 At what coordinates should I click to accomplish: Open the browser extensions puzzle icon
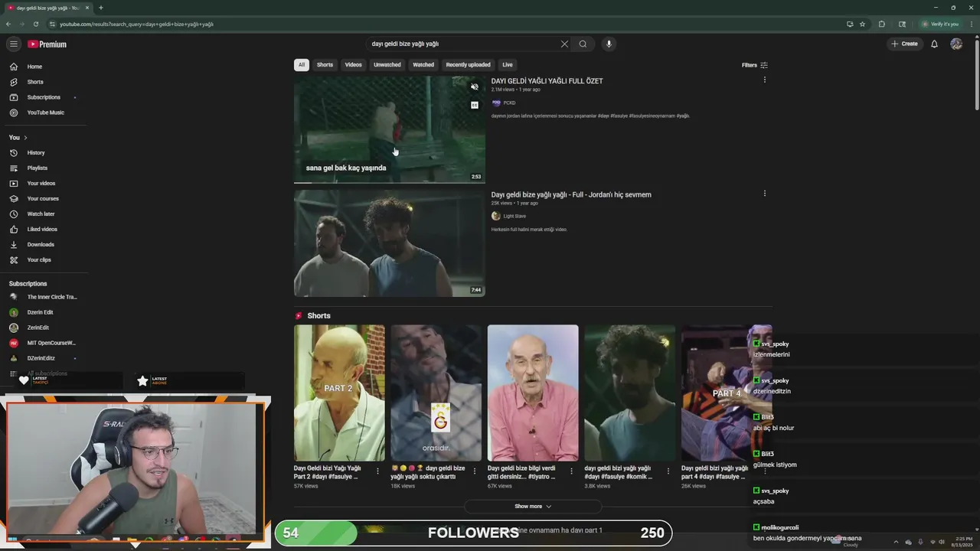tap(882, 24)
